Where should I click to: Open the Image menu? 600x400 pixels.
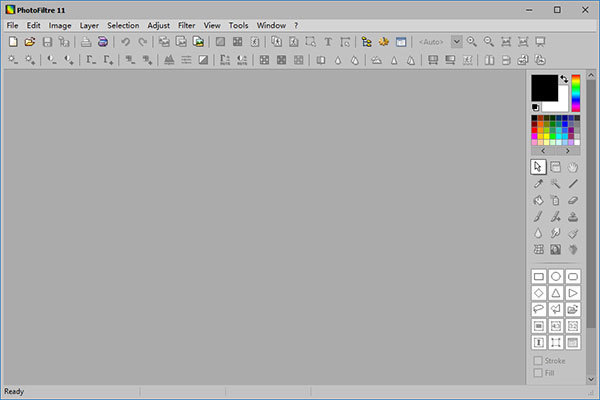[60, 26]
